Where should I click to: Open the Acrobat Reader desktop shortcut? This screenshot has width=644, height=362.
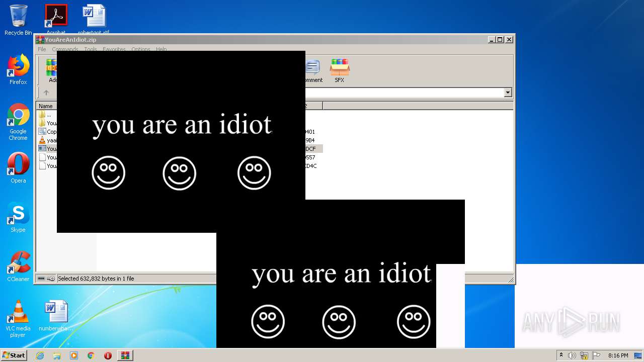(x=56, y=19)
